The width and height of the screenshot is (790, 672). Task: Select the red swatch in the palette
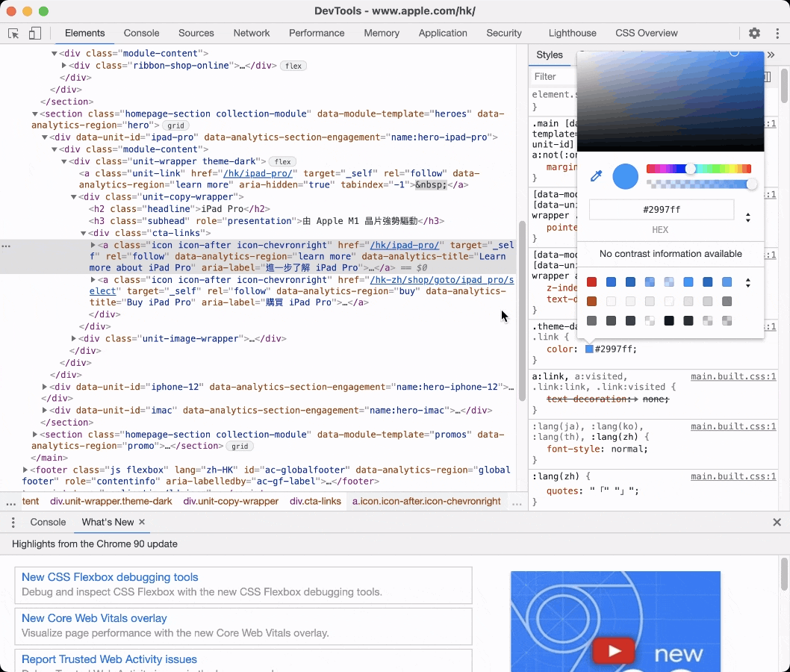591,282
